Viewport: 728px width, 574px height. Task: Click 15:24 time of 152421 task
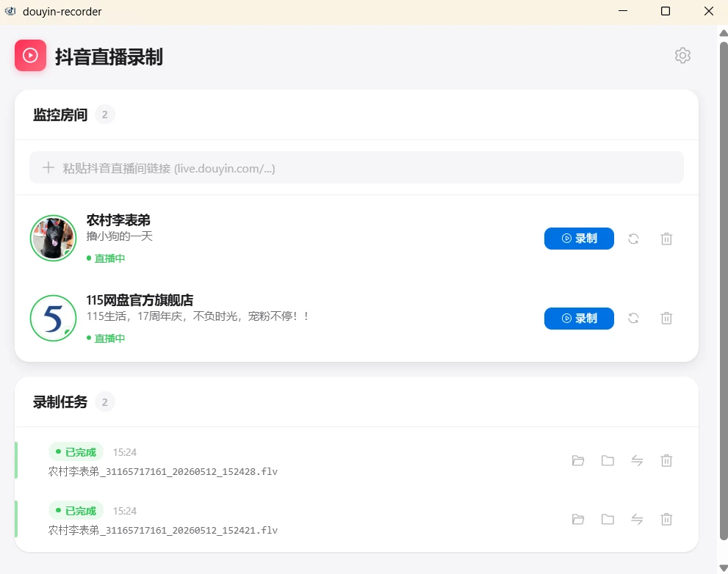coord(125,512)
